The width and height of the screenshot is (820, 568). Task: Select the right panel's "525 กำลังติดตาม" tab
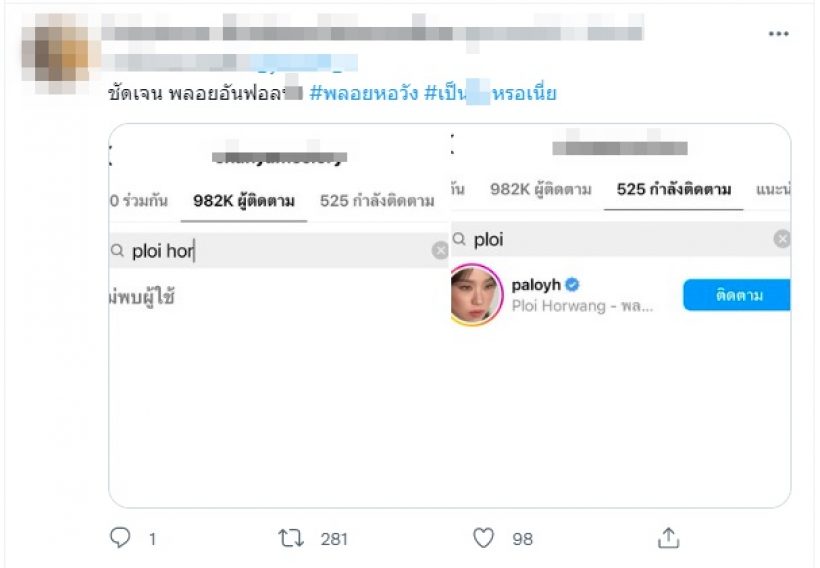[674, 189]
